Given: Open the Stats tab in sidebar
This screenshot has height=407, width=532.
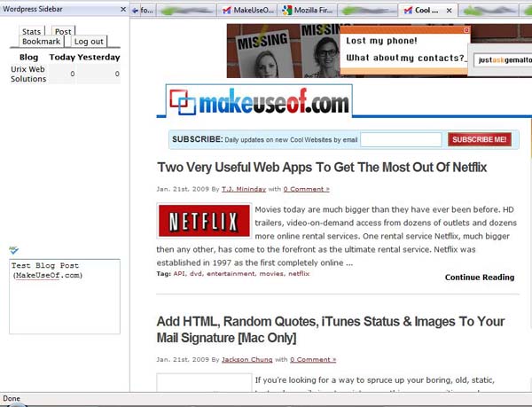Looking at the screenshot, I should tap(31, 31).
